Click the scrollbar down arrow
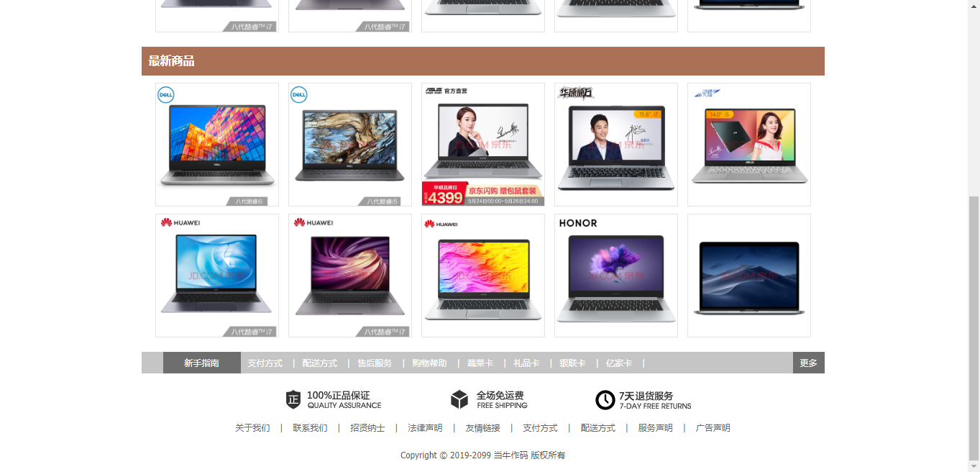The height and width of the screenshot is (472, 980). pos(974,466)
